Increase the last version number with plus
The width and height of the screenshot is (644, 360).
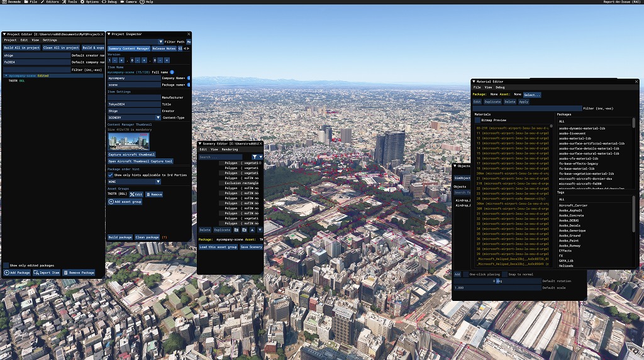tap(167, 60)
